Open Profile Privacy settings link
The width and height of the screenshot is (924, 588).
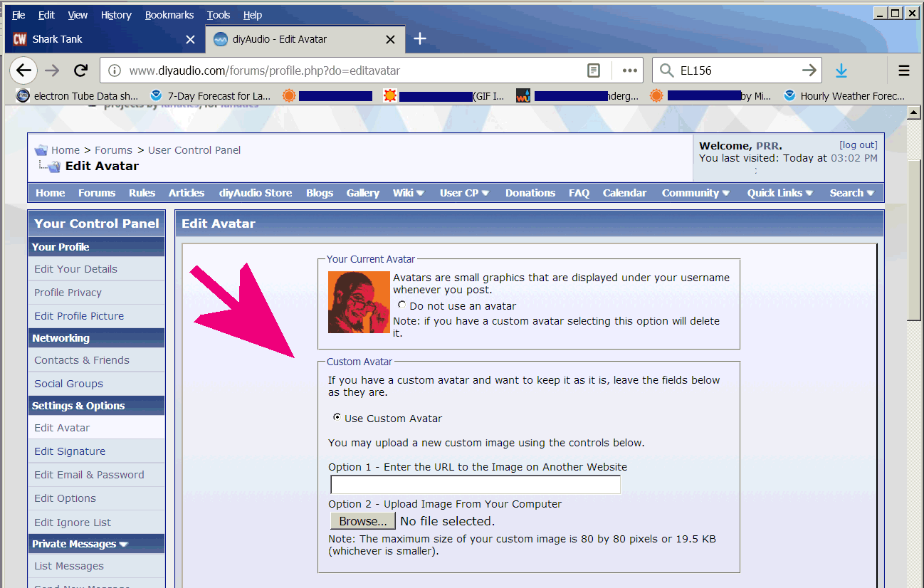tap(68, 293)
